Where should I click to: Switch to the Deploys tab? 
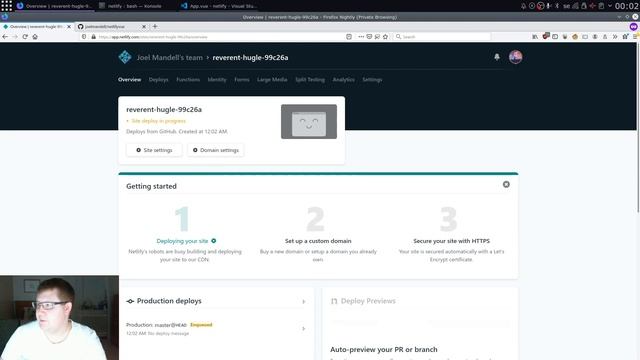point(158,80)
